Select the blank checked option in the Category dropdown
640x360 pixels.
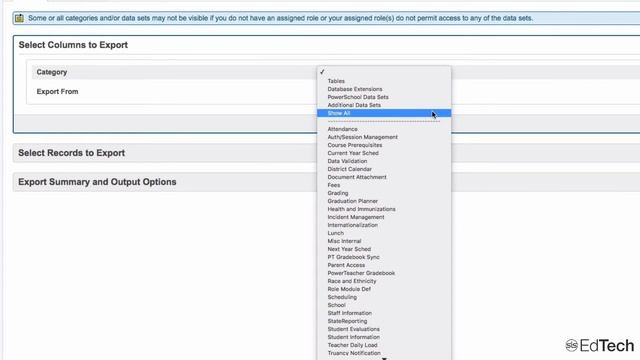click(x=384, y=72)
